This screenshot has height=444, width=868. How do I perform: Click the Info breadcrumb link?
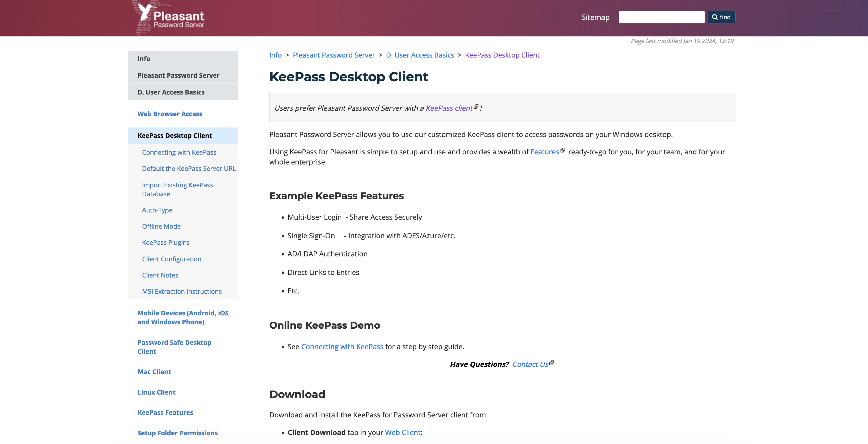(x=275, y=55)
